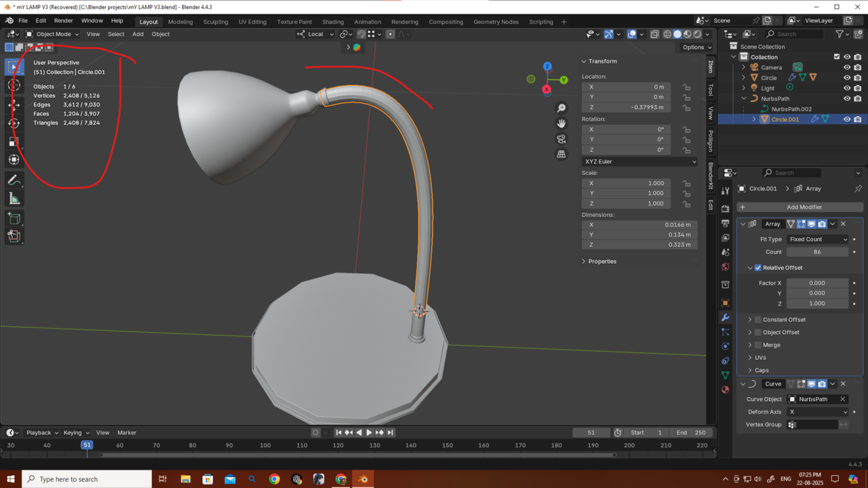Enable the Constant Offset checkbox
868x488 pixels.
tap(758, 320)
